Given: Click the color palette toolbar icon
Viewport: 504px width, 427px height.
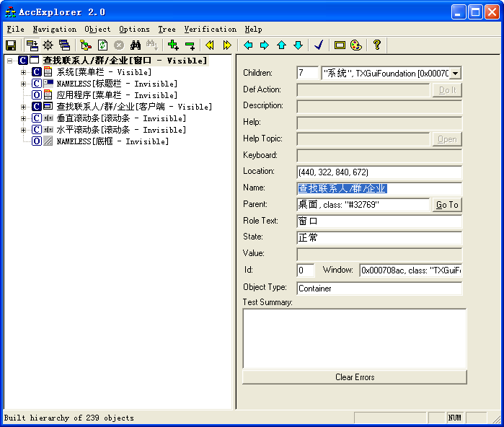Looking at the screenshot, I should (356, 45).
